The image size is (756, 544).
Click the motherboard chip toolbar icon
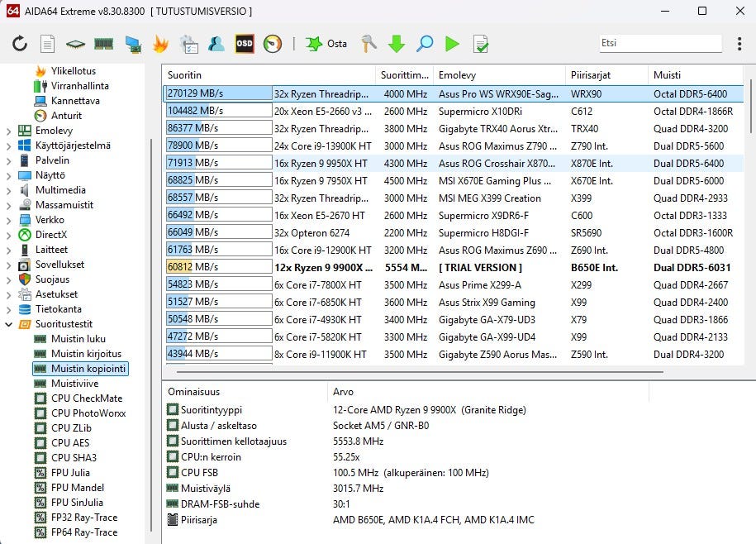[x=75, y=45]
